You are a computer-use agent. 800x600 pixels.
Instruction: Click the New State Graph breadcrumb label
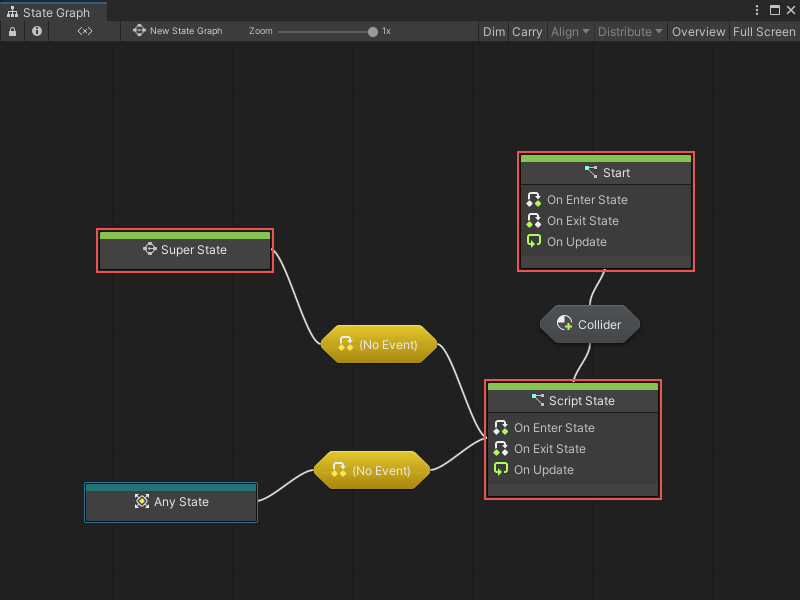[185, 31]
